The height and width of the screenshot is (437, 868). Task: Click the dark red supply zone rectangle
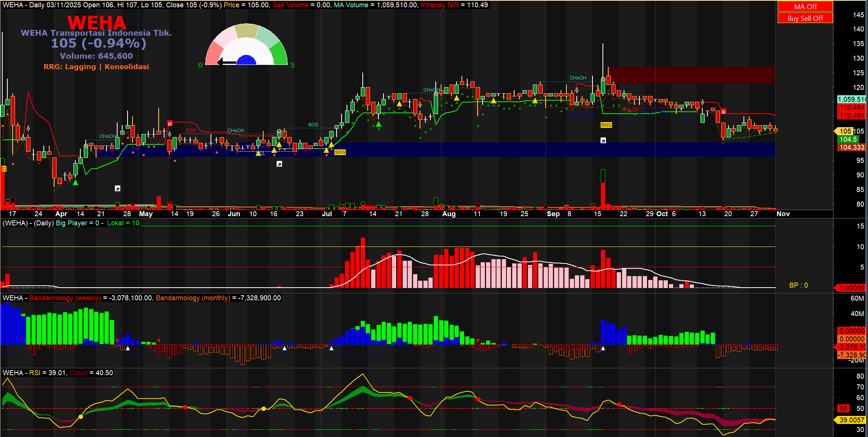(x=692, y=75)
